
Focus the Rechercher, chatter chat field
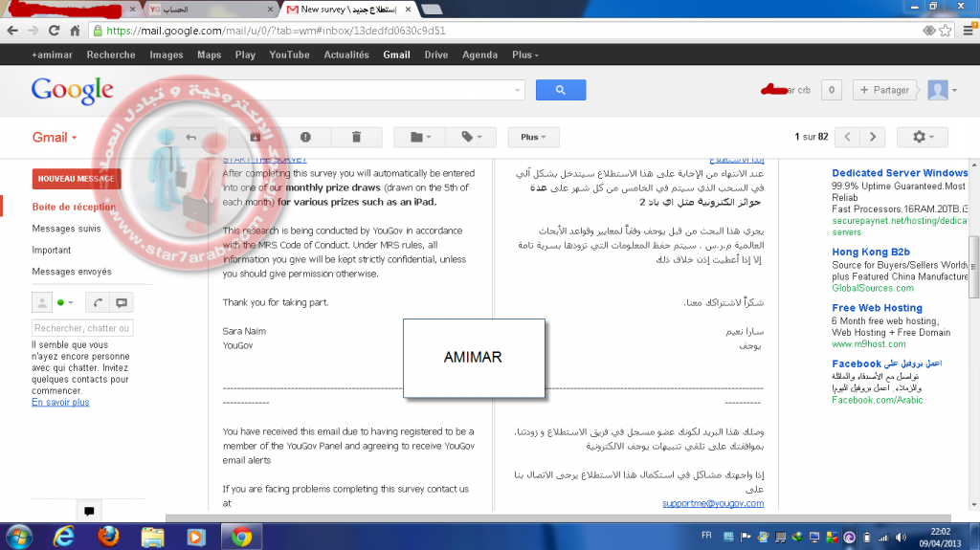point(82,328)
